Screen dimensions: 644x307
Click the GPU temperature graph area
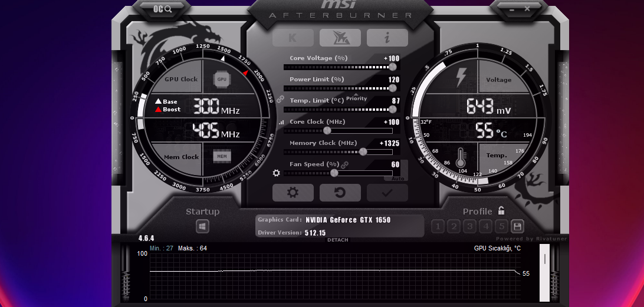tap(335, 277)
